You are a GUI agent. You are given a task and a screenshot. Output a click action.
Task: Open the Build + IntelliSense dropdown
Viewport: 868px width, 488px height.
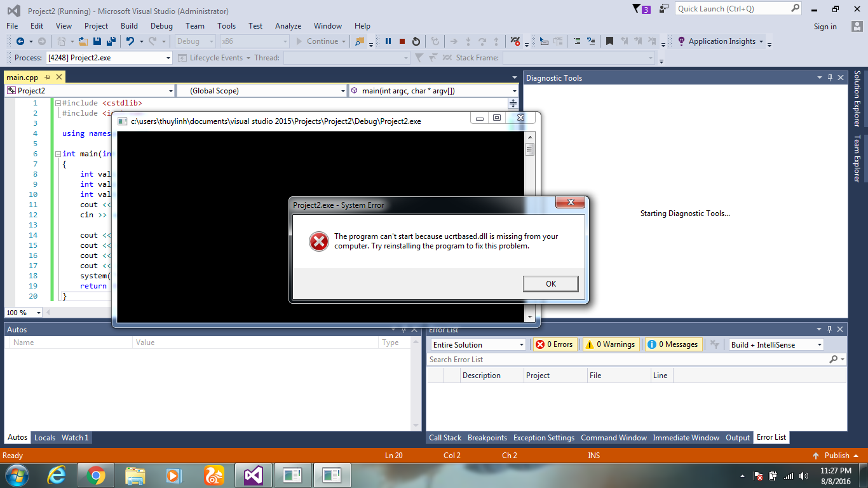[776, 344]
